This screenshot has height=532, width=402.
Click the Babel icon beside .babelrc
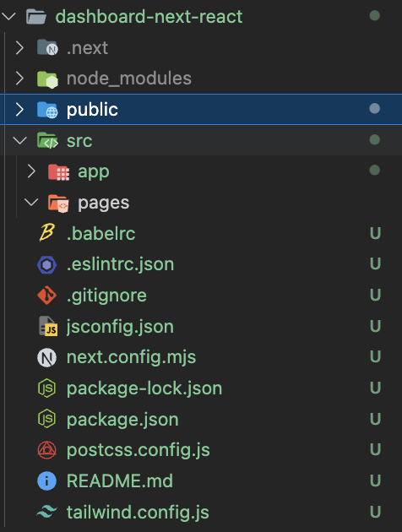[x=46, y=233]
